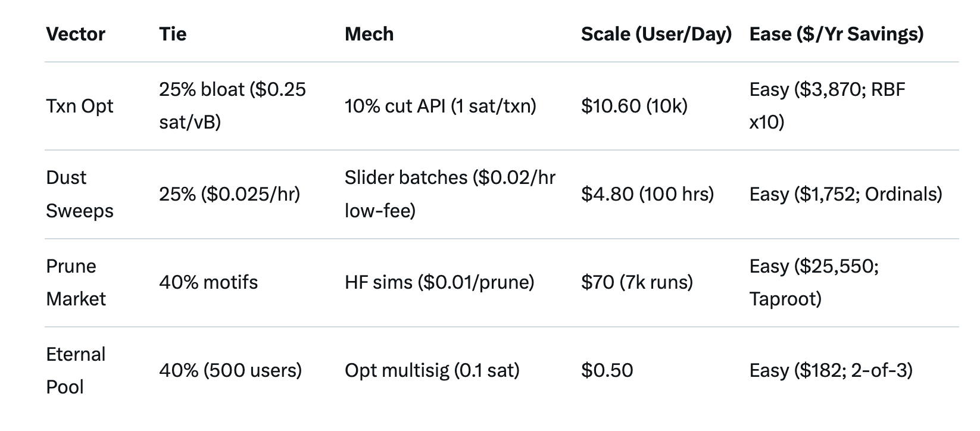980x431 pixels.
Task: Click the 25% bloat cell
Action: click(232, 106)
